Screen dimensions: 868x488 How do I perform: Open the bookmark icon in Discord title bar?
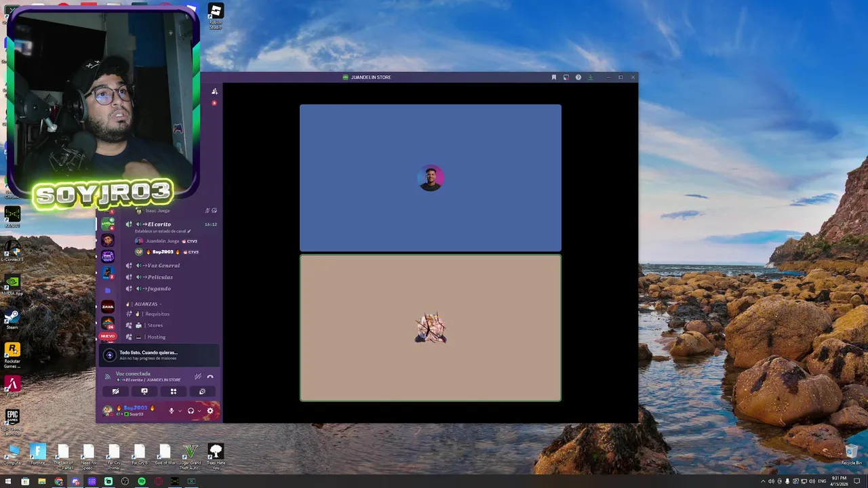pos(554,77)
